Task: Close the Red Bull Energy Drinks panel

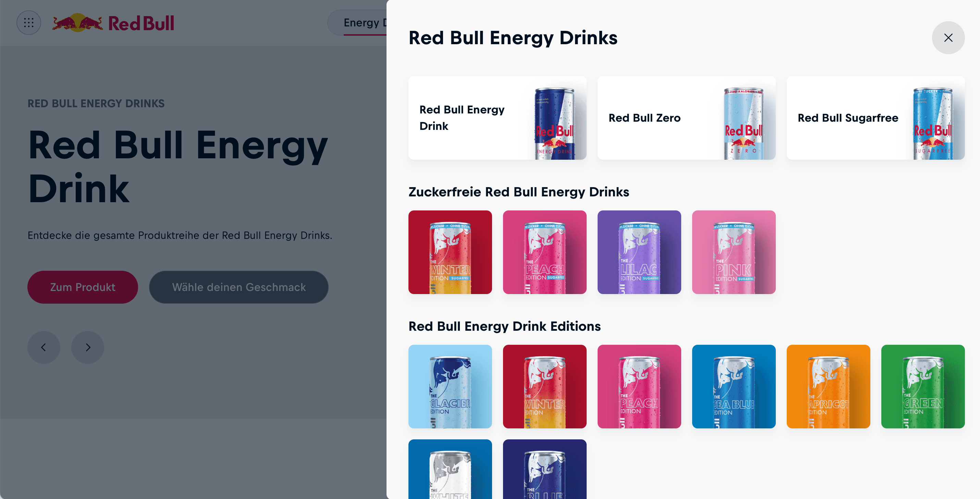Action: coord(948,38)
